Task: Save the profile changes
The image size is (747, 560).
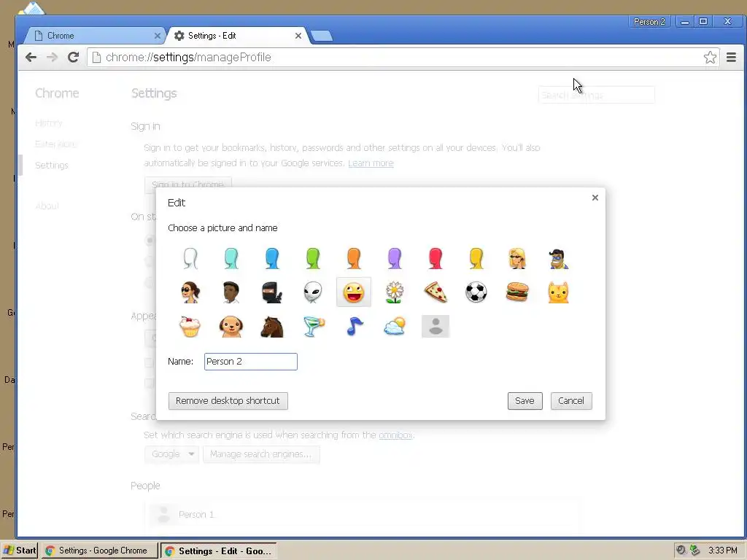Action: 525,401
